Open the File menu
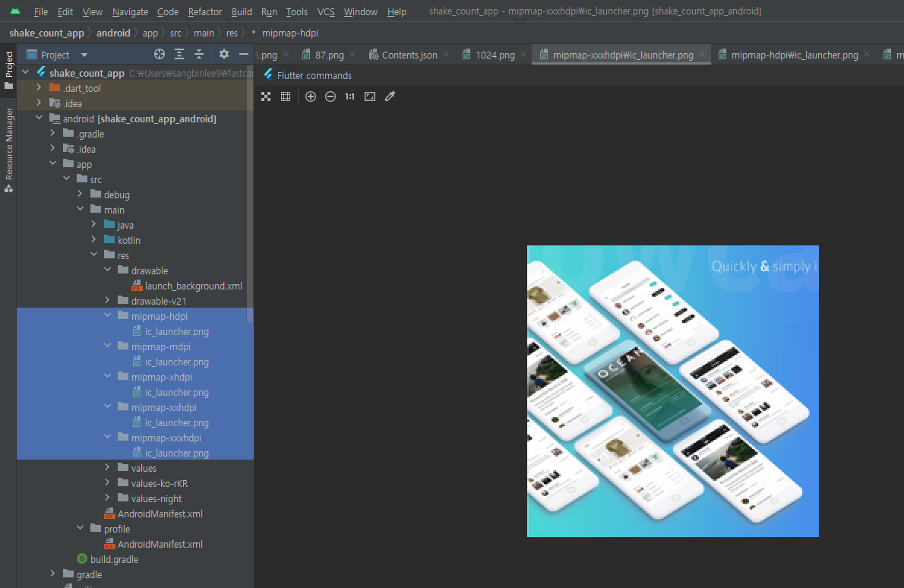This screenshot has width=904, height=588. (x=41, y=11)
